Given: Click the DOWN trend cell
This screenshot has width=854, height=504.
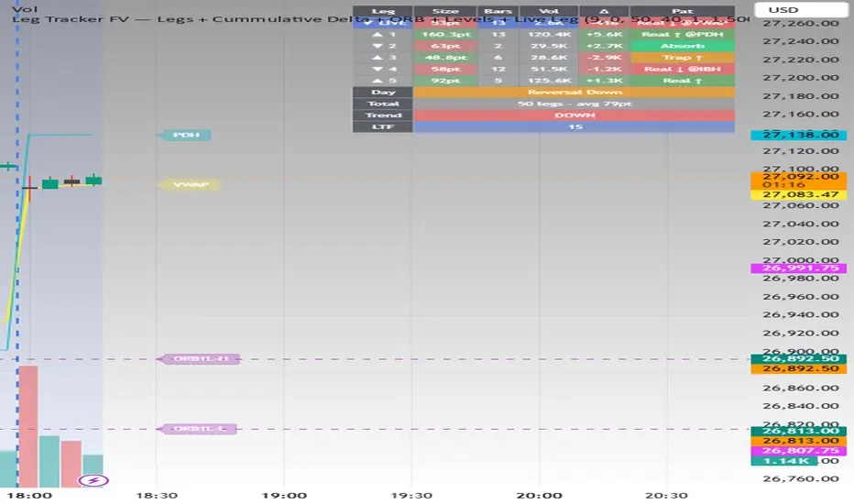Looking at the screenshot, I should [x=574, y=115].
